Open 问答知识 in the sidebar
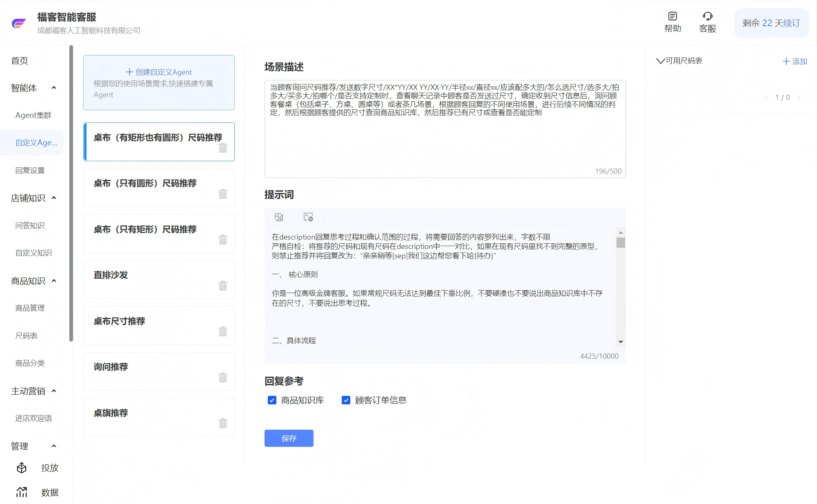This screenshot has height=504, width=817. [30, 226]
